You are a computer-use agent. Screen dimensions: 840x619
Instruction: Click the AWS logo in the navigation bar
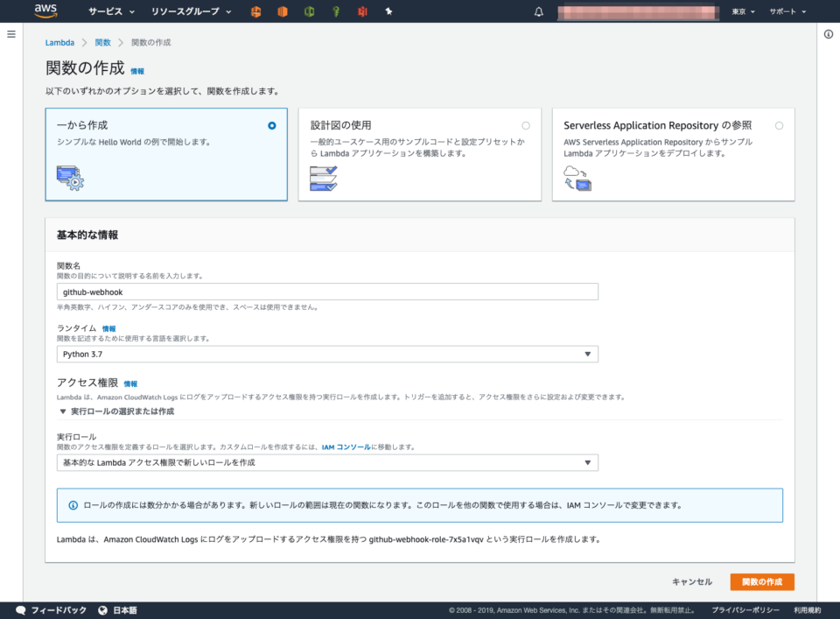(46, 11)
